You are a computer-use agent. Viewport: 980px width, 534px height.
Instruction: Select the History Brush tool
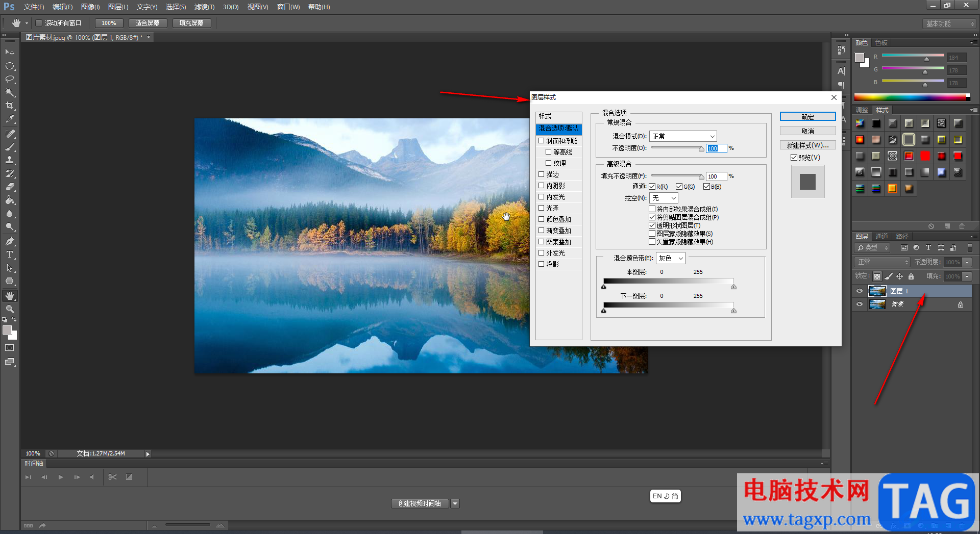(x=10, y=173)
